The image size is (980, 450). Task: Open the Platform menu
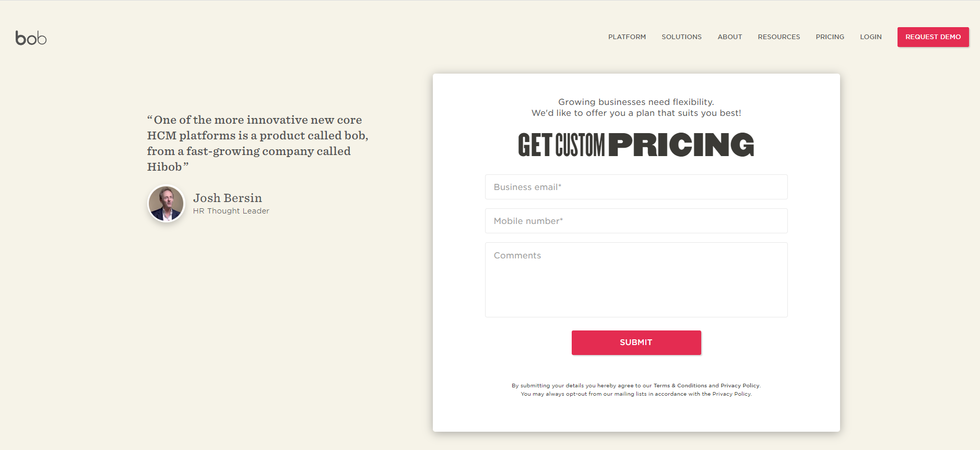pyautogui.click(x=627, y=37)
